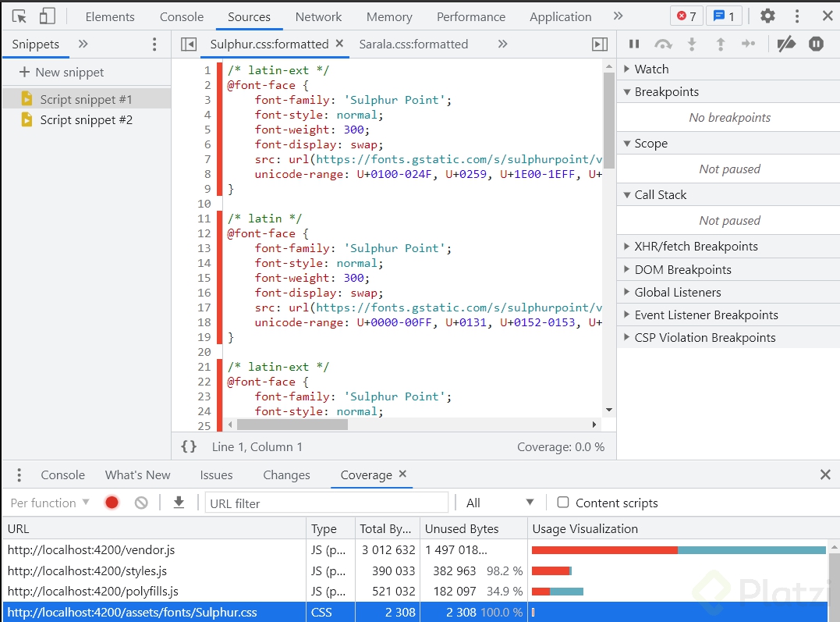Focus the URL filter input
This screenshot has height=622, width=840.
tap(326, 503)
